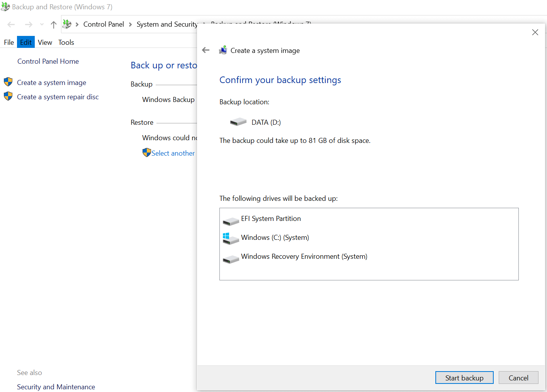Image resolution: width=547 pixels, height=392 pixels.
Task: Open the recent locations dropdown beside the forward arrow
Action: point(41,24)
